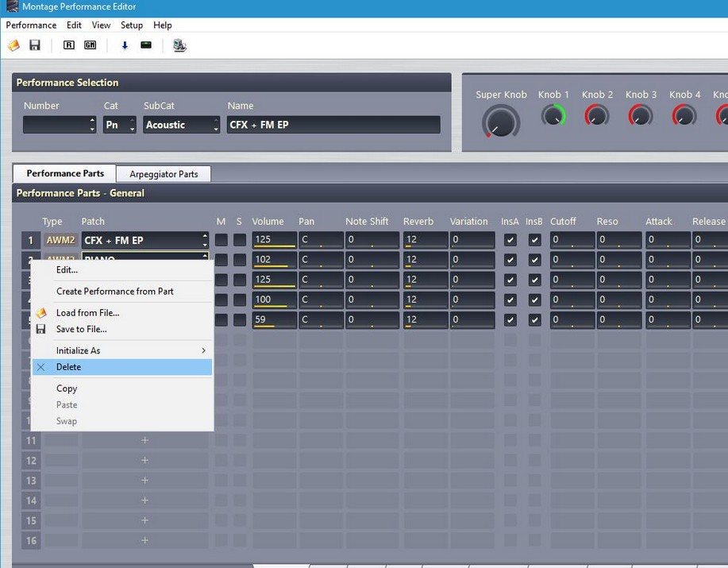Screen dimensions: 728x568
Task: Click the R toolbar icon
Action: 69,45
